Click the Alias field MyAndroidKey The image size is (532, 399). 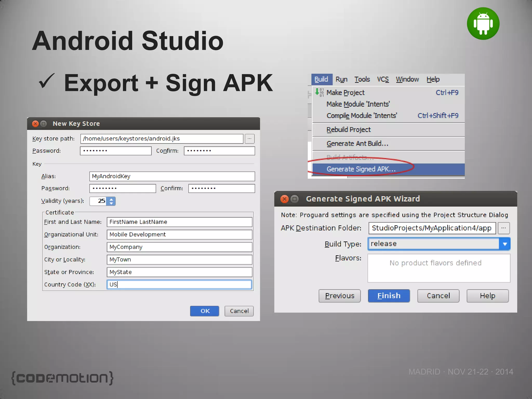[172, 176]
